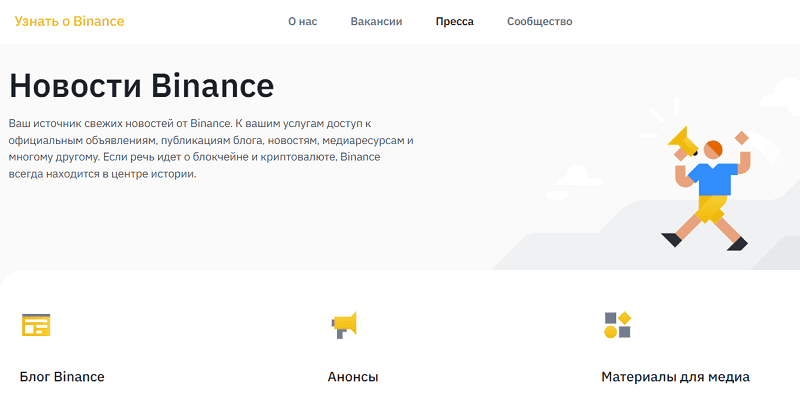Open 'Материалы для медиа' link
800x404 pixels.
675,377
